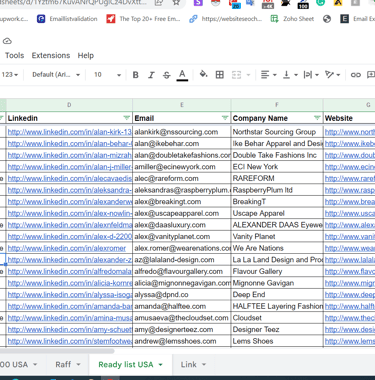
Task: Toggle the Company Name column filter
Action: tap(317, 118)
